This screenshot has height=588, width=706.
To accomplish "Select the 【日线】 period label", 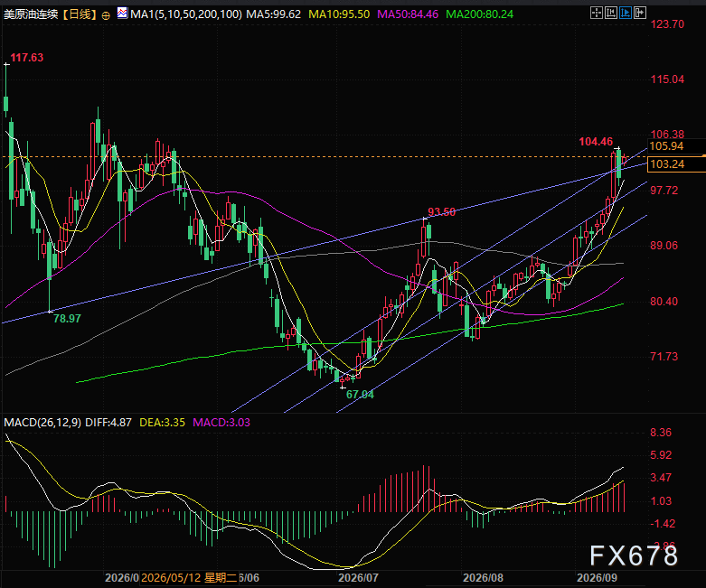I will [80, 14].
